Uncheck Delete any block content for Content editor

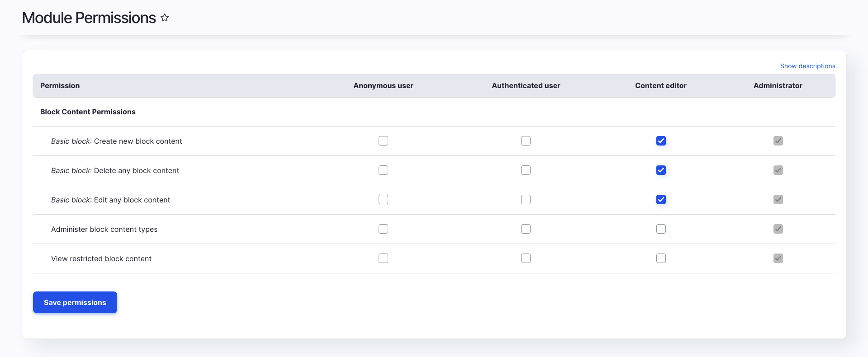pyautogui.click(x=661, y=170)
